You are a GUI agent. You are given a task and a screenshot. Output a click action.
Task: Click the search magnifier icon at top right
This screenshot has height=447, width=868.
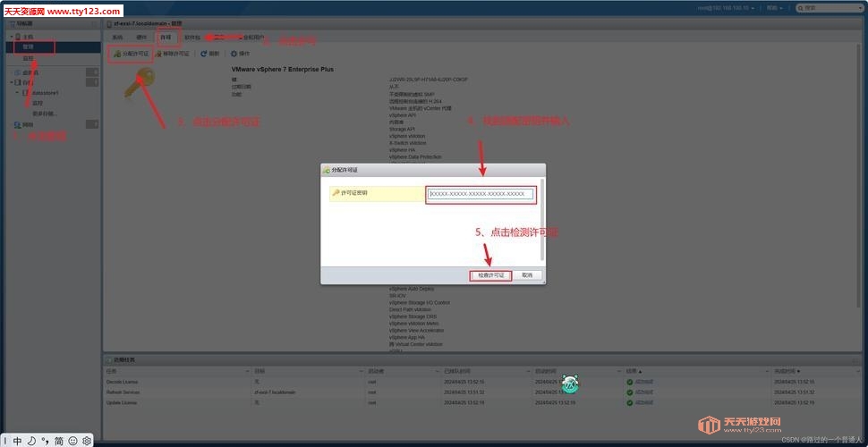click(x=801, y=8)
